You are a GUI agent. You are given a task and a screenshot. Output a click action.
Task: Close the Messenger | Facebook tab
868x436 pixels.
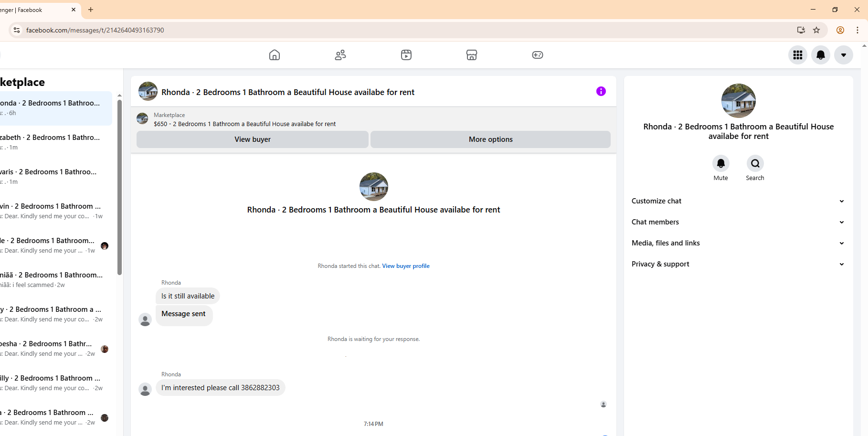click(74, 10)
